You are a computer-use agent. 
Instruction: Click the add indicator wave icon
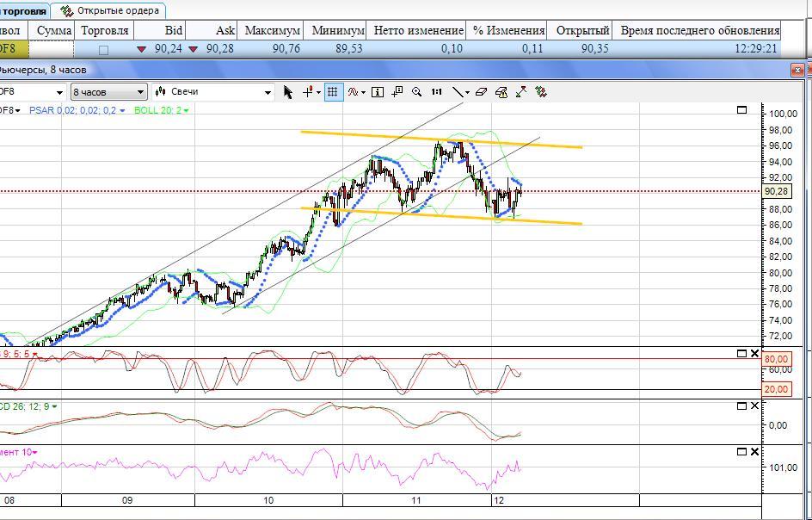[x=354, y=92]
